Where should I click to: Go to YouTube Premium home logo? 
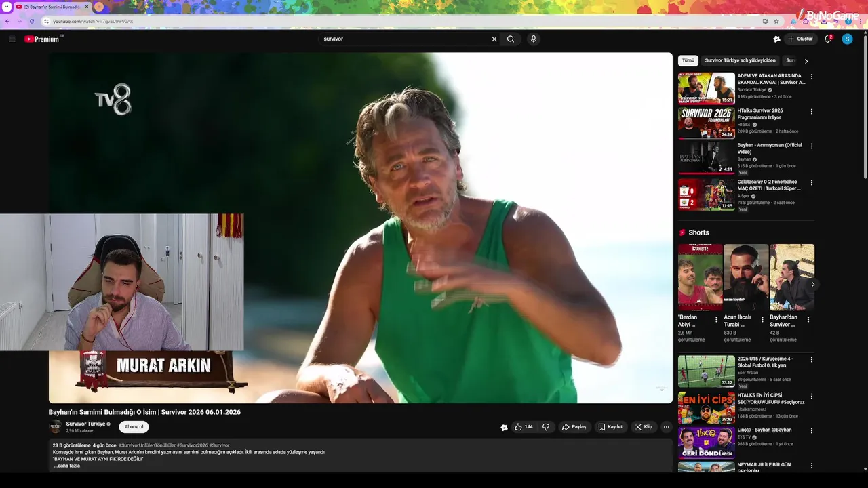43,39
